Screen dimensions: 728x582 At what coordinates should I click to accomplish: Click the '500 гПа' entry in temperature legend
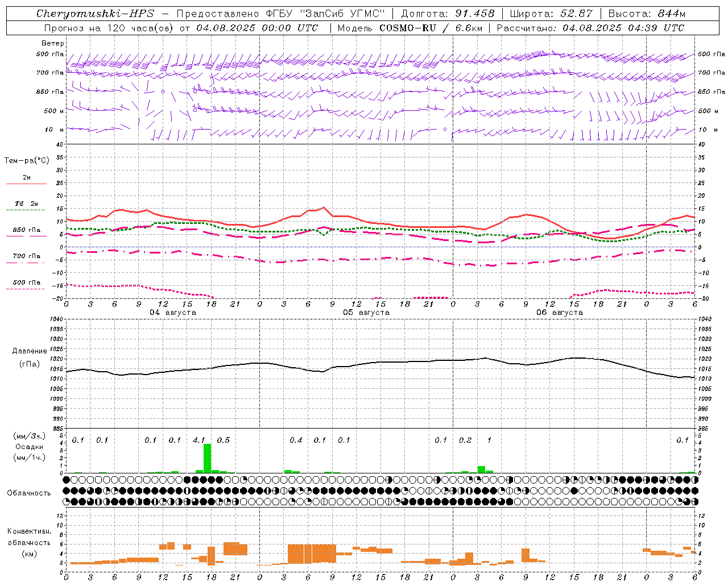pos(26,282)
